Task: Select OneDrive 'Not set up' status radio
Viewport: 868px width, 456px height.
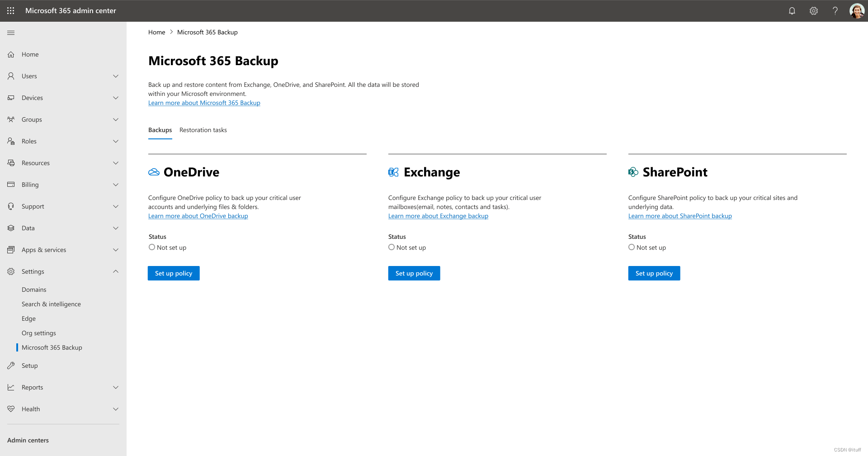Action: coord(152,247)
